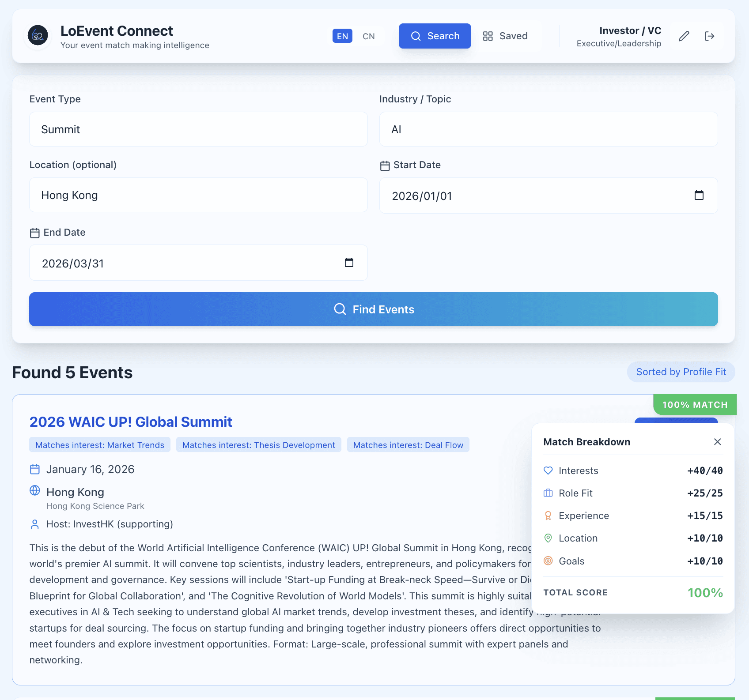Click the Location input containing Hong Kong

tap(198, 195)
